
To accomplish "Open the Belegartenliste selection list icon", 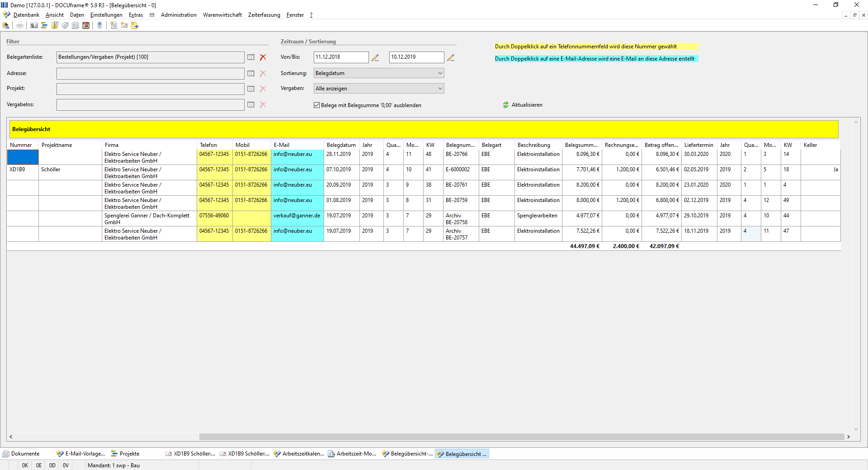I will pyautogui.click(x=251, y=57).
